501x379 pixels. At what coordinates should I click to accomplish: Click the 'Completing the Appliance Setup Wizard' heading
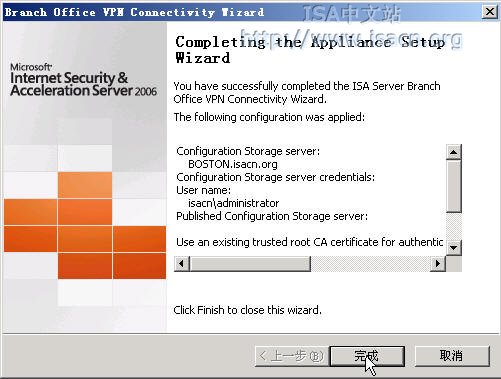pyautogui.click(x=310, y=50)
